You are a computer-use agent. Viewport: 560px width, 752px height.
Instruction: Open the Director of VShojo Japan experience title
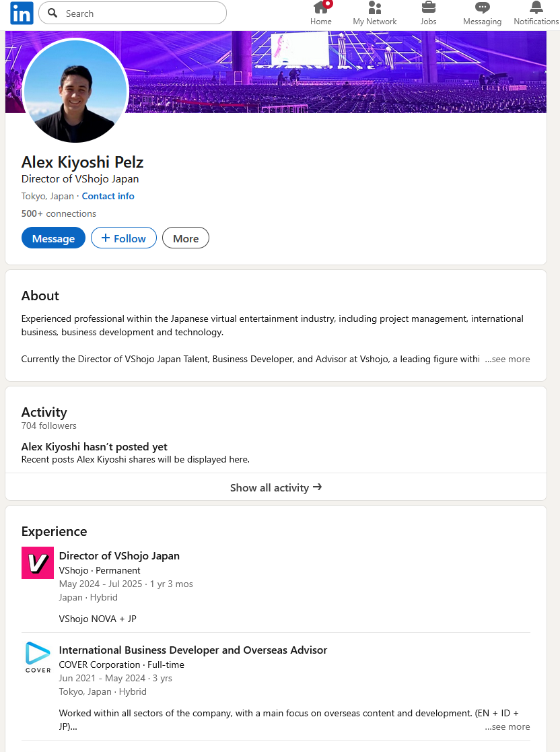(x=119, y=555)
